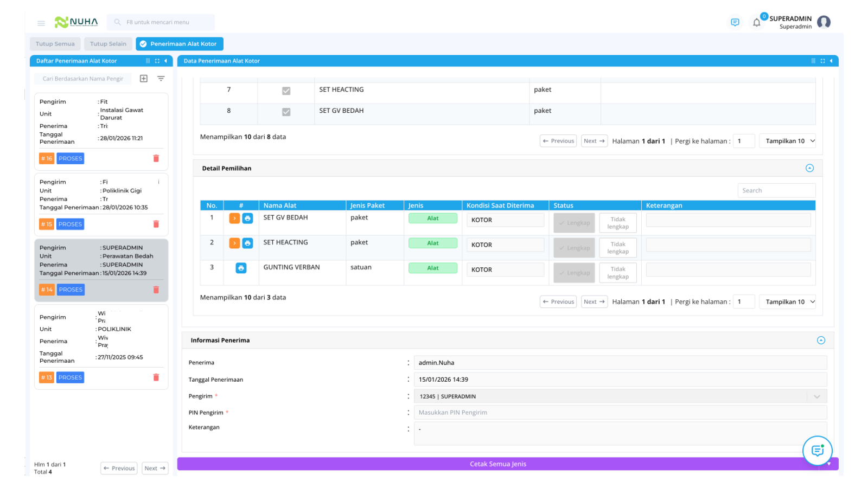Viewport: 868px width, 488px height.
Task: Delete record #15 with trash icon
Action: point(156,224)
